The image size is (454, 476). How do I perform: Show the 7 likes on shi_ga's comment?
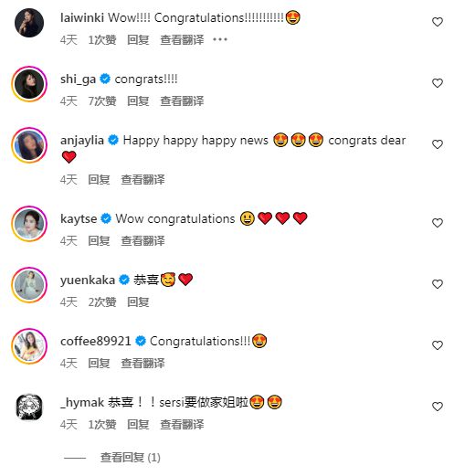(x=102, y=101)
